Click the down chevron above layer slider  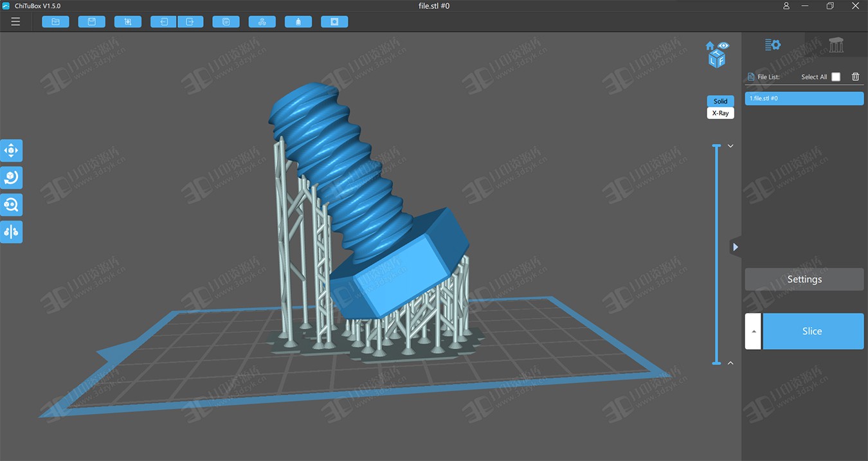[x=730, y=146]
